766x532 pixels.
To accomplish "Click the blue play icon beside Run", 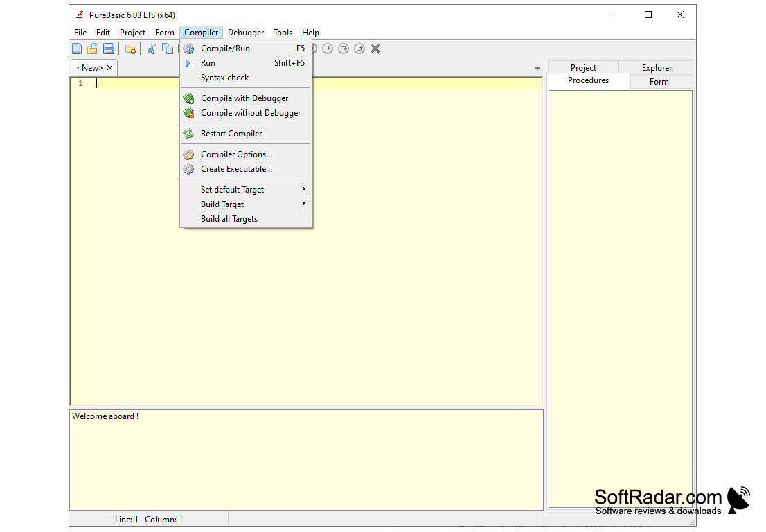I will [188, 63].
